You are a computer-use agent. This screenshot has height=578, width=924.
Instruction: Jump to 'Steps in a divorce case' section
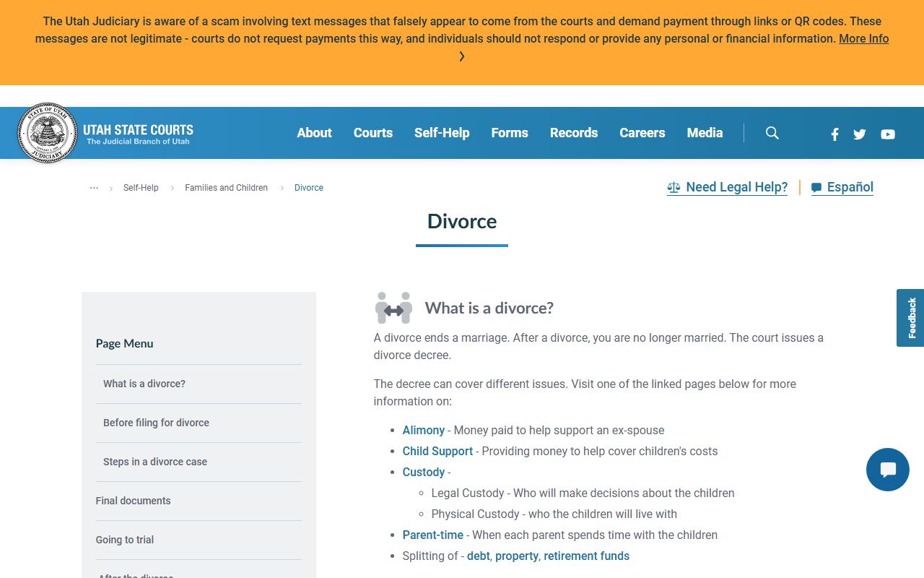(155, 462)
